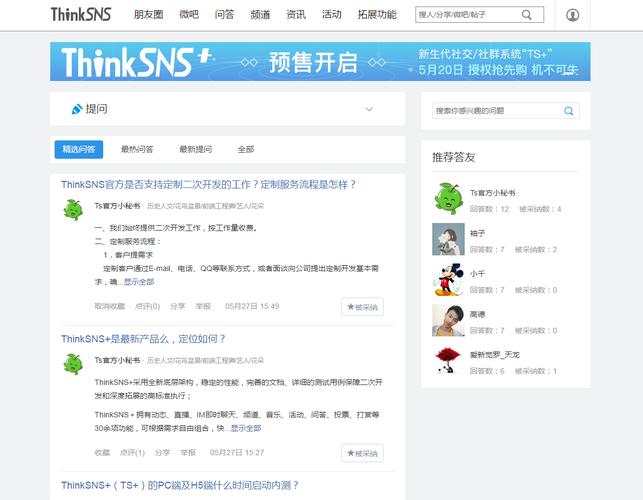Open the 拓展功能 menu
This screenshot has width=643, height=500.
coord(377,15)
